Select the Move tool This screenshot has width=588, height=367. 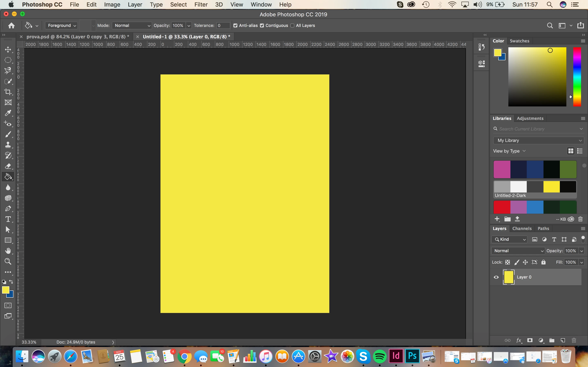coord(8,50)
